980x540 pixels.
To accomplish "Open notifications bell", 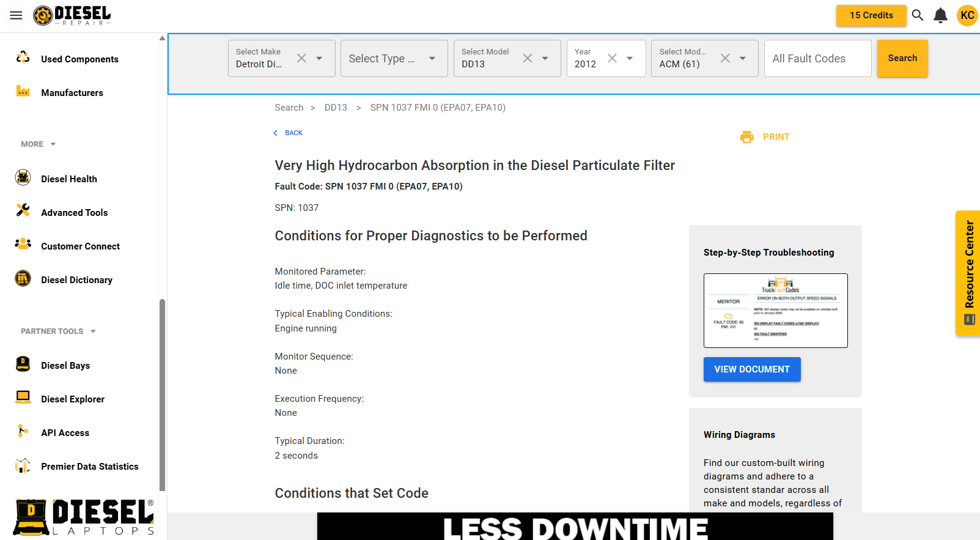I will 941,15.
